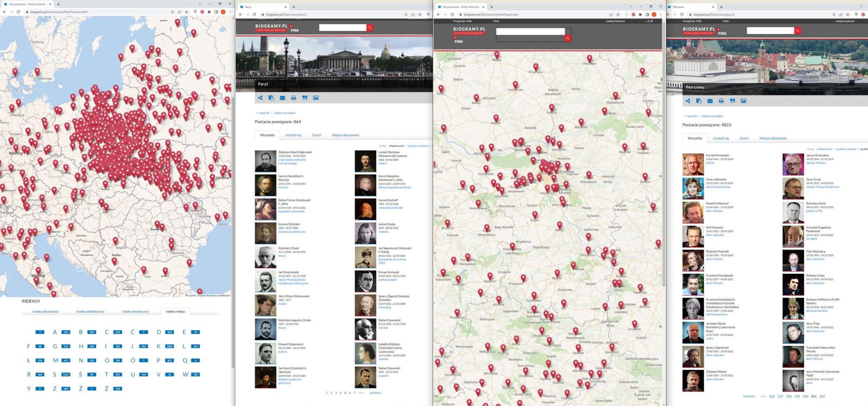Click the share icon on the Paryż page
Image resolution: width=868 pixels, height=406 pixels.
[260, 98]
